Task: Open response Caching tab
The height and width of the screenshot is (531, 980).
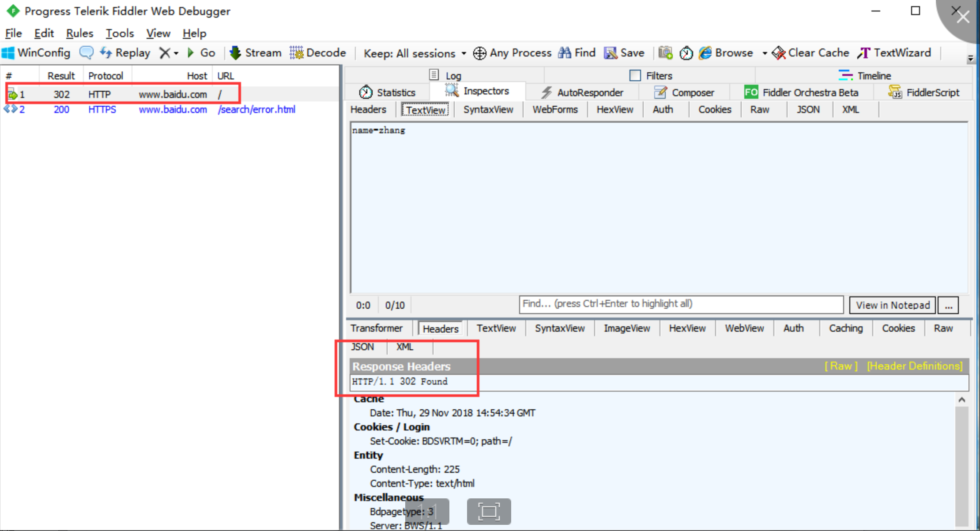Action: click(x=846, y=328)
